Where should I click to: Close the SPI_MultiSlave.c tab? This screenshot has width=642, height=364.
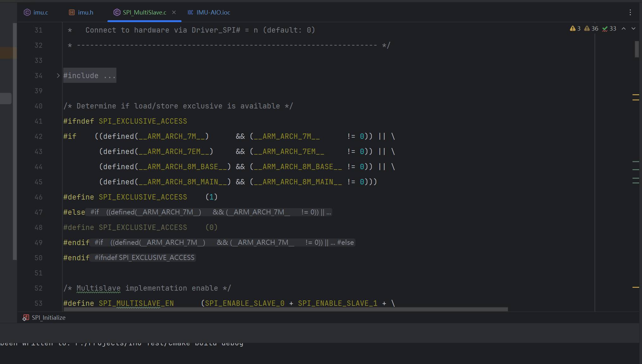pyautogui.click(x=174, y=12)
